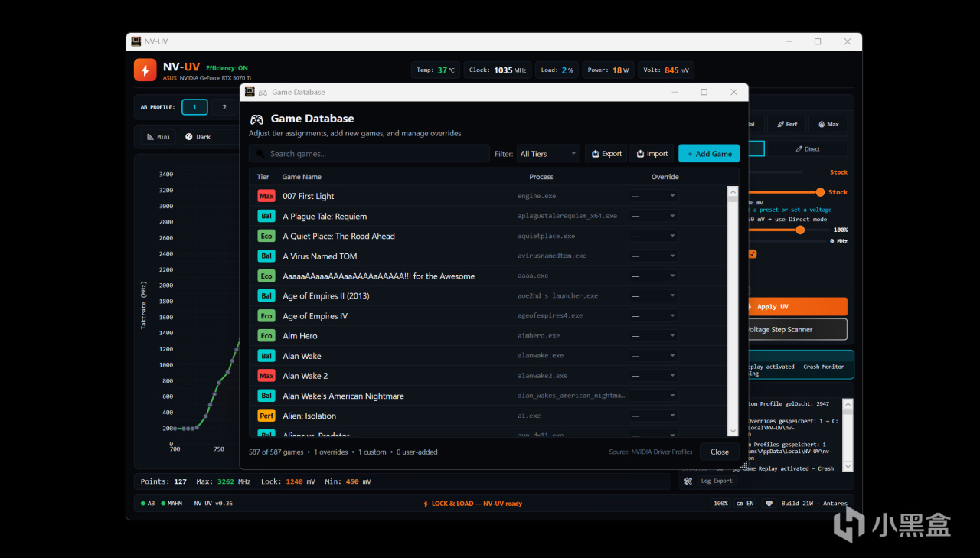Click the Max tier badge for 007 First Light
Image resolution: width=980 pixels, height=558 pixels.
[x=266, y=196]
